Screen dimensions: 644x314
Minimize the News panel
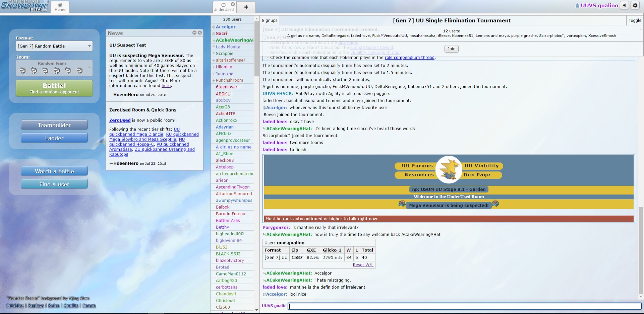[x=194, y=33]
